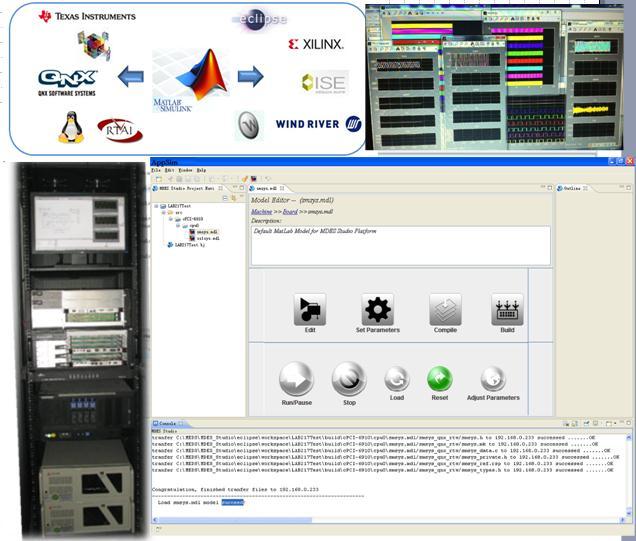The height and width of the screenshot is (541, 636).
Task: Click the Load round button
Action: coord(397,379)
